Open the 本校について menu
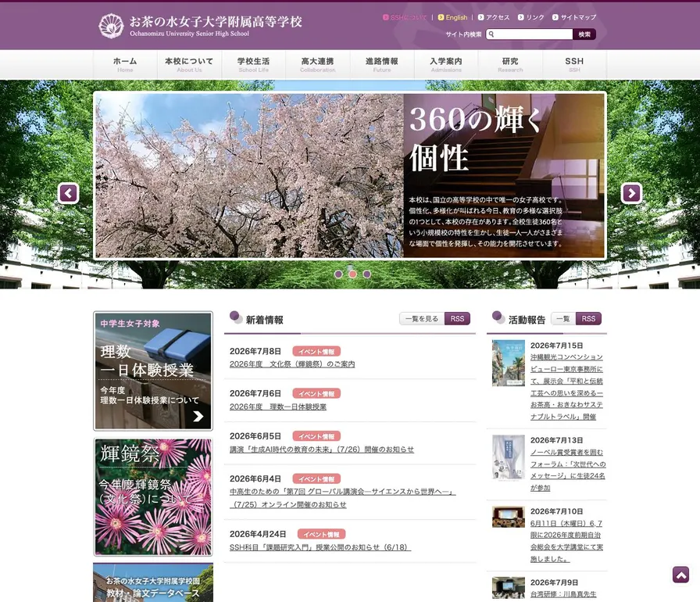This screenshot has width=700, height=602. click(x=189, y=64)
